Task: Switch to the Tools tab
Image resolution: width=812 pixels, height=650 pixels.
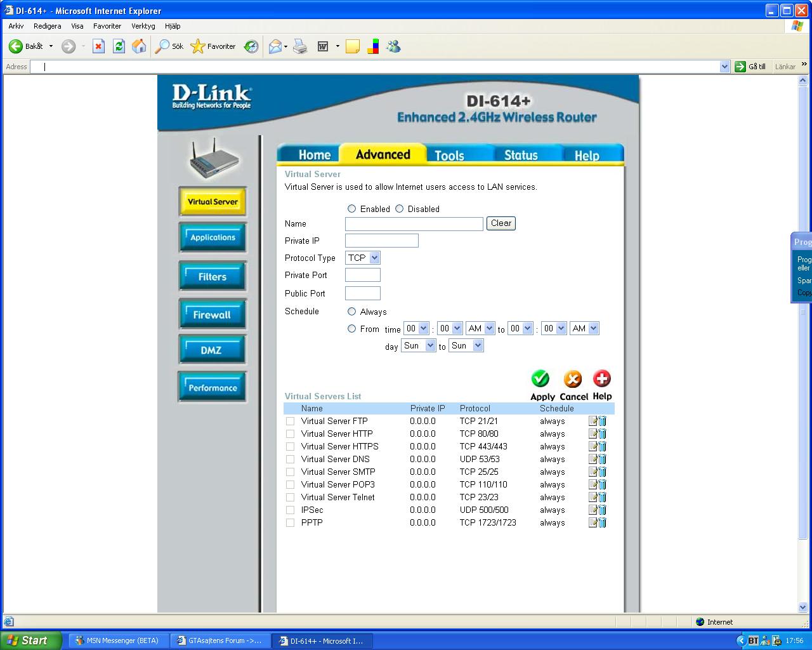Action: pos(449,155)
